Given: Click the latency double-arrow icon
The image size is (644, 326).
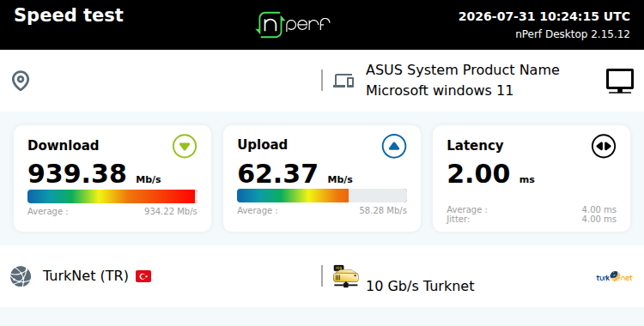Looking at the screenshot, I should click(604, 146).
